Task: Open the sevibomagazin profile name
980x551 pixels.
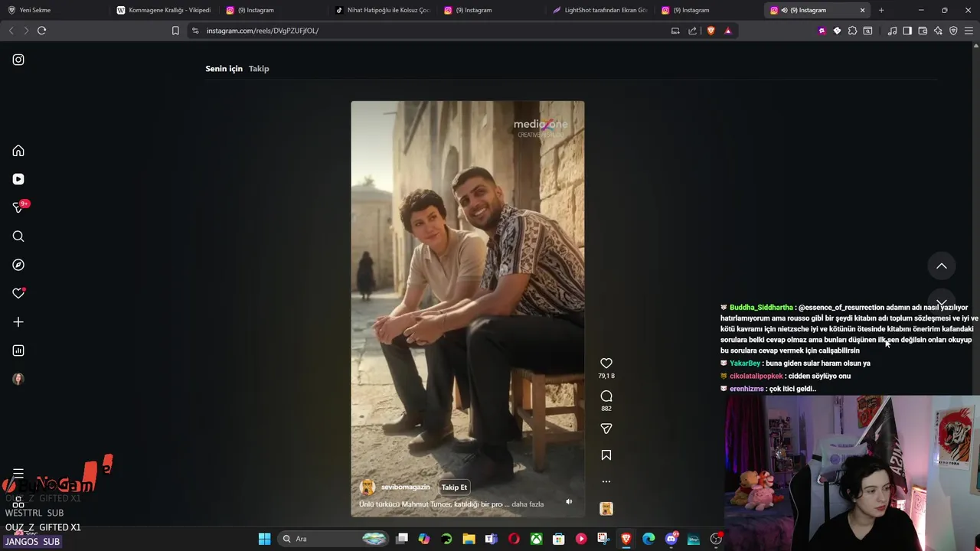Action: [x=406, y=487]
